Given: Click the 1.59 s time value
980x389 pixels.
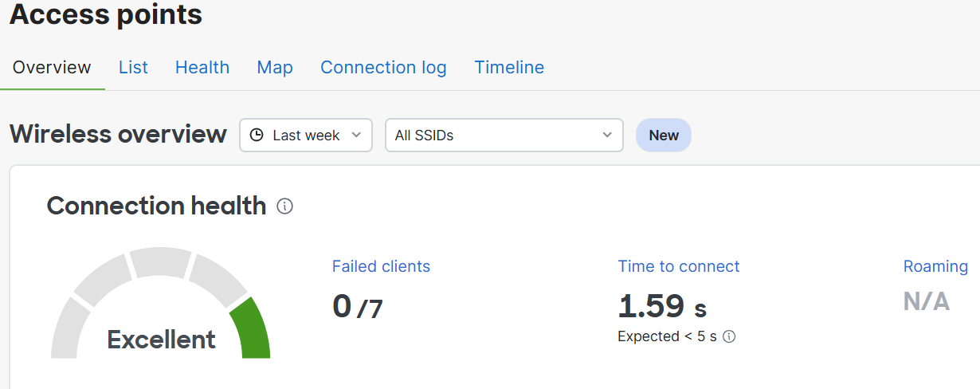Looking at the screenshot, I should tap(662, 306).
